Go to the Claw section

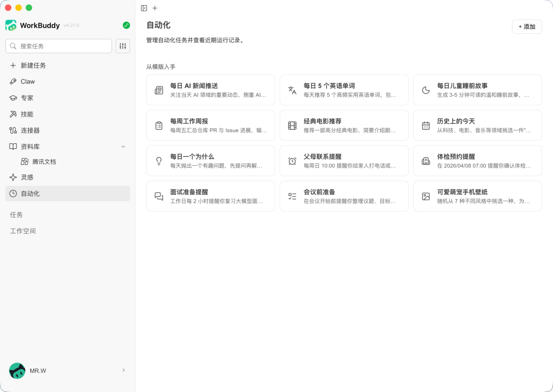(68, 81)
